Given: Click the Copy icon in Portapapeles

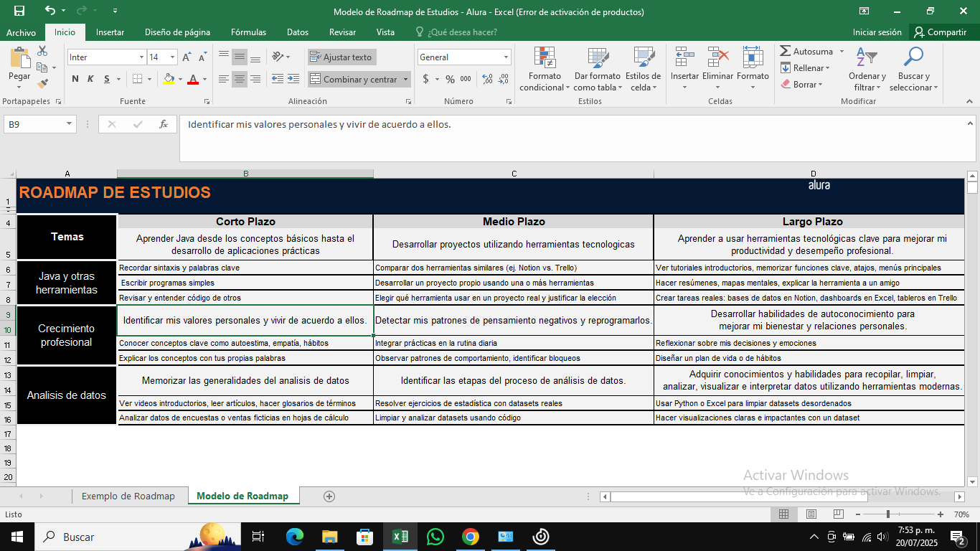Looking at the screenshot, I should [42, 67].
